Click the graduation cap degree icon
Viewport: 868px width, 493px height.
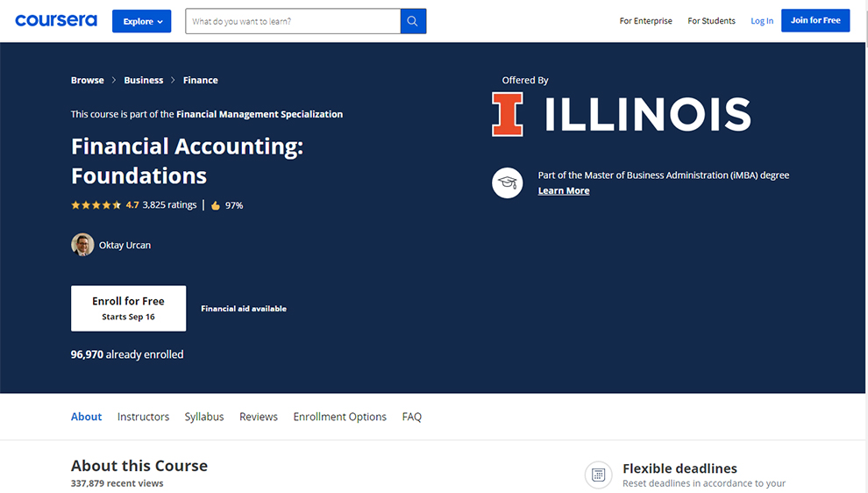tap(507, 182)
